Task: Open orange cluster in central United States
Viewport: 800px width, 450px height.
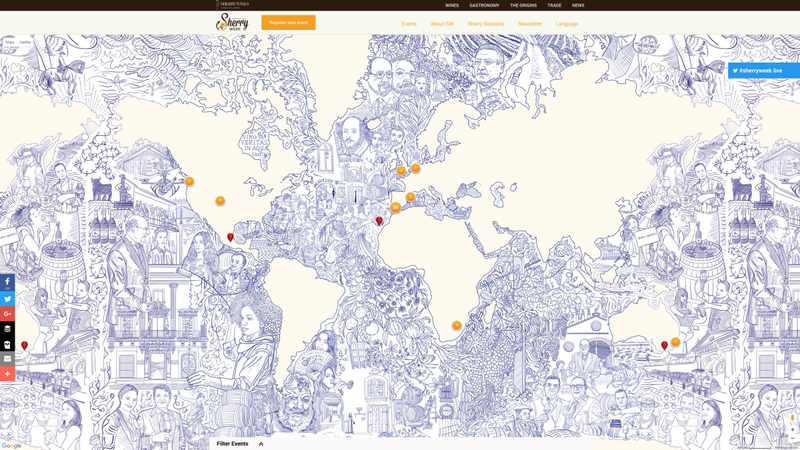Action: click(x=220, y=201)
